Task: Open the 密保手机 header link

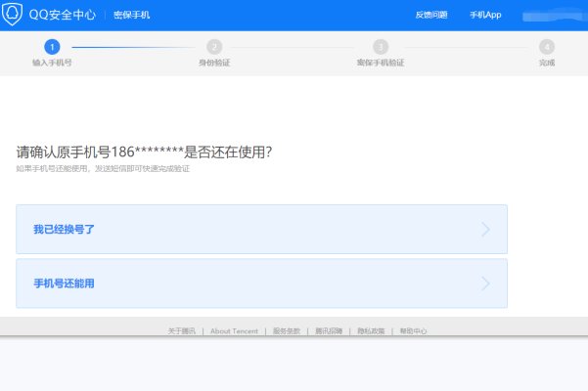Action: [132, 15]
